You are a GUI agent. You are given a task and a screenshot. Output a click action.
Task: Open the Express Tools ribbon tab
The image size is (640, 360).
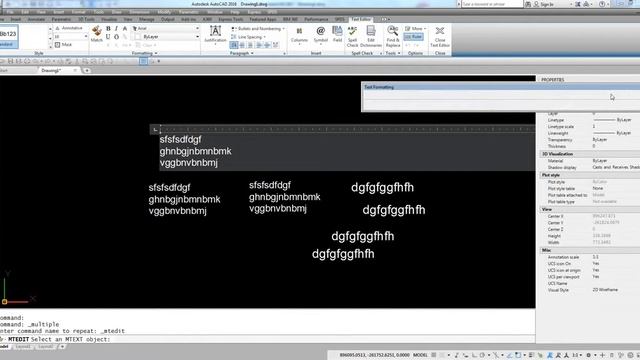click(x=231, y=19)
